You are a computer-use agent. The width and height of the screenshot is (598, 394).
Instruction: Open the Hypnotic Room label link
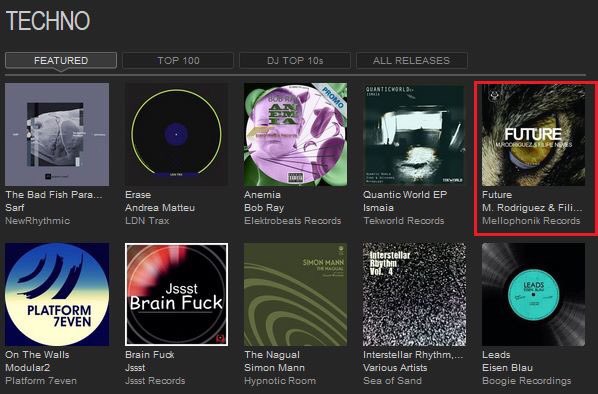click(x=280, y=381)
